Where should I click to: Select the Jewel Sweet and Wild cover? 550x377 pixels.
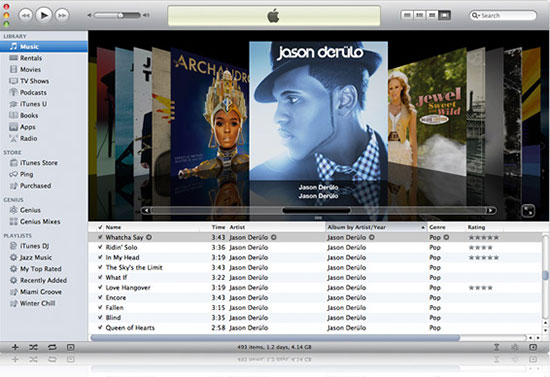pyautogui.click(x=427, y=112)
